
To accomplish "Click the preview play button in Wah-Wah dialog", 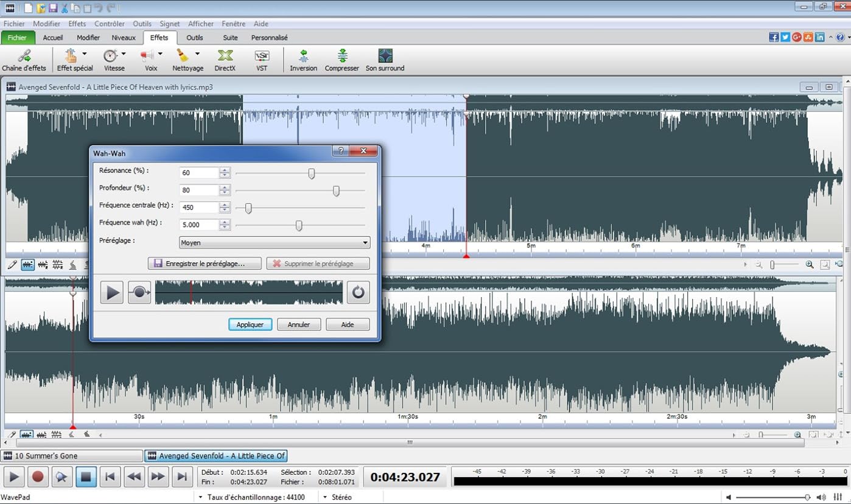I will (x=113, y=293).
